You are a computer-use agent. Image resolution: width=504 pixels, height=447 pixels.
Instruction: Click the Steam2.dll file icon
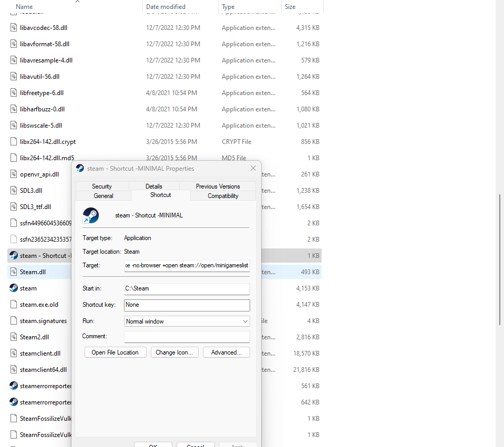14,337
